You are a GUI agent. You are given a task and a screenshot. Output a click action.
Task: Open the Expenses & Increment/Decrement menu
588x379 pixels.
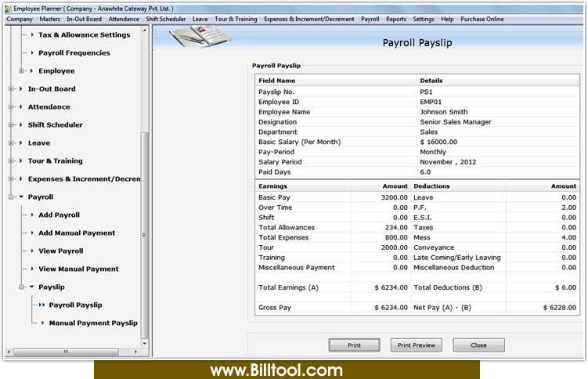[309, 19]
